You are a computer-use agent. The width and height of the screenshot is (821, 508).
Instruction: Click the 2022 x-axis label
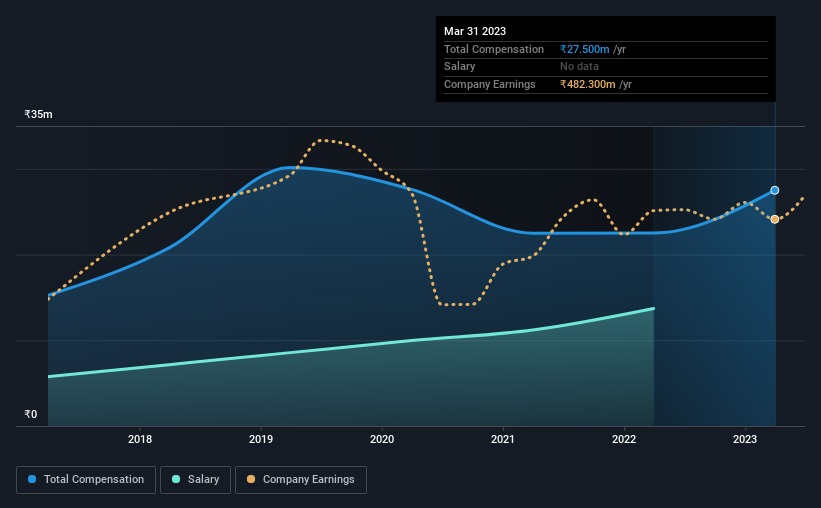point(624,439)
